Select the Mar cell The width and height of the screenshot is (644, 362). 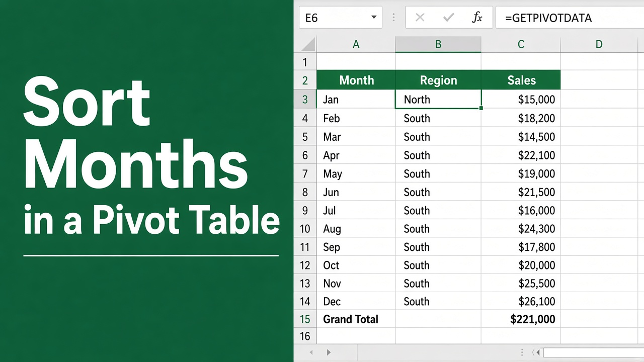tap(356, 137)
